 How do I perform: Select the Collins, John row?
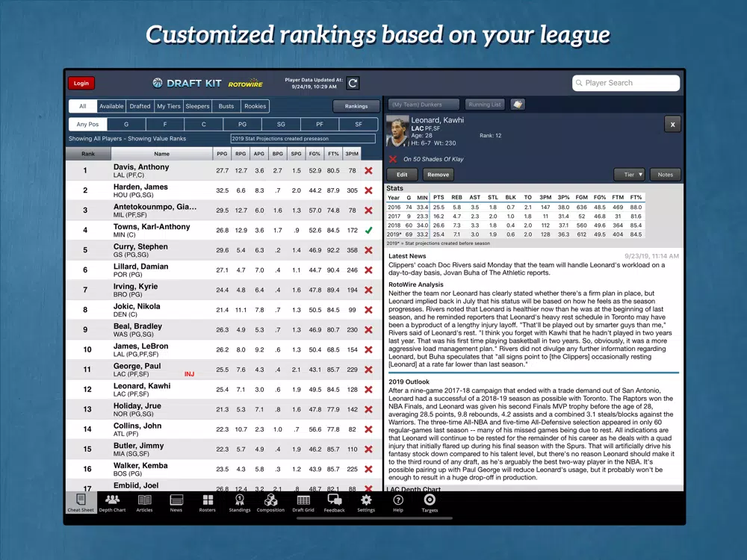tap(224, 429)
